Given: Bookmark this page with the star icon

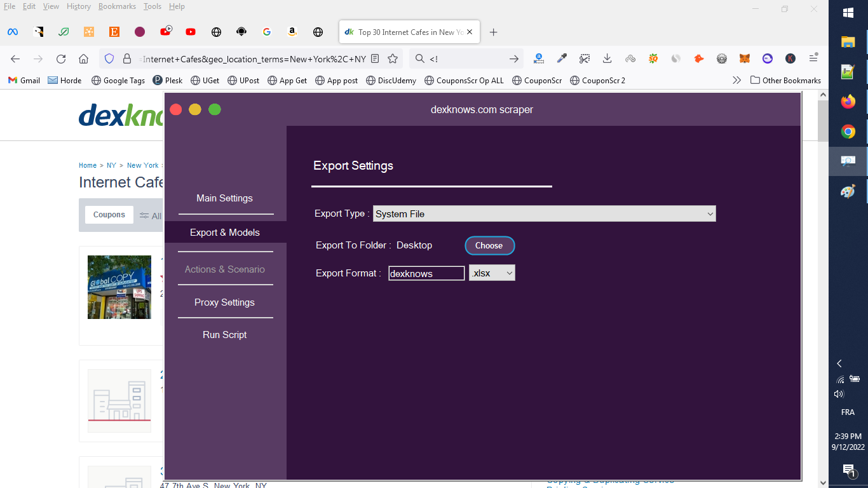Looking at the screenshot, I should (x=393, y=59).
